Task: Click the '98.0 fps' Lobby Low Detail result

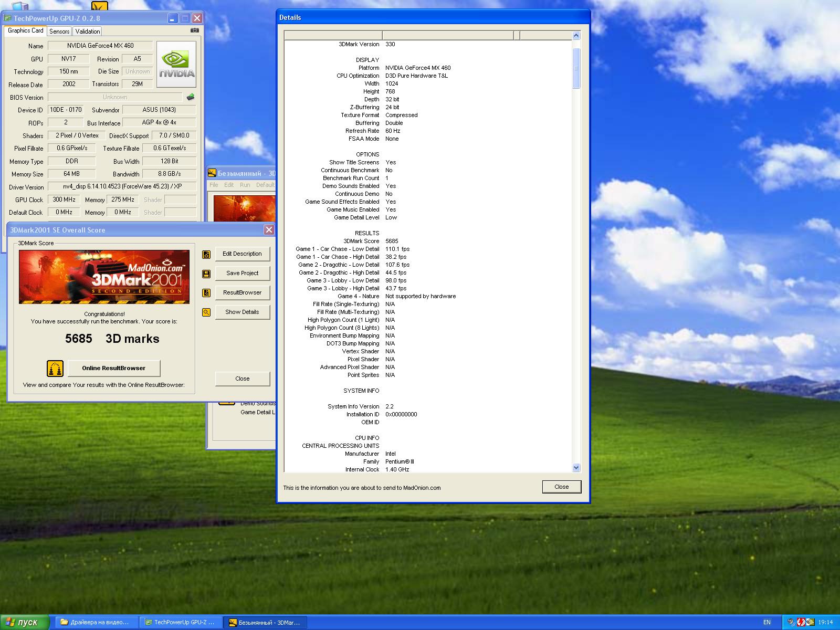Action: 396,280
